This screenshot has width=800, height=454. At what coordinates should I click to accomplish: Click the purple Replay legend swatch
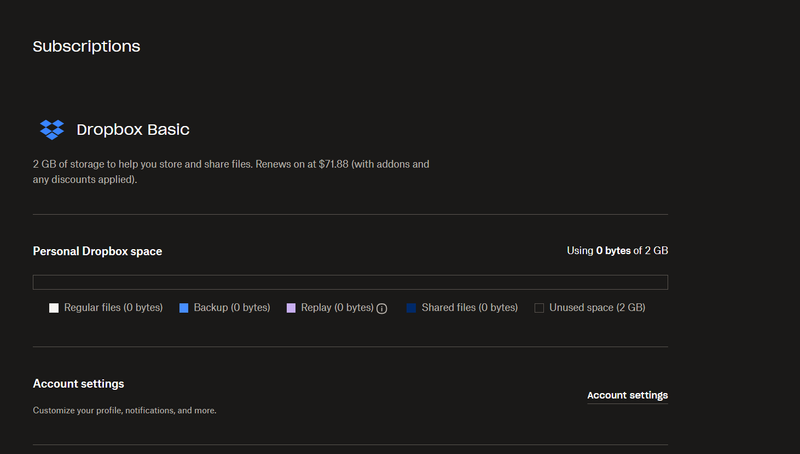click(x=291, y=308)
